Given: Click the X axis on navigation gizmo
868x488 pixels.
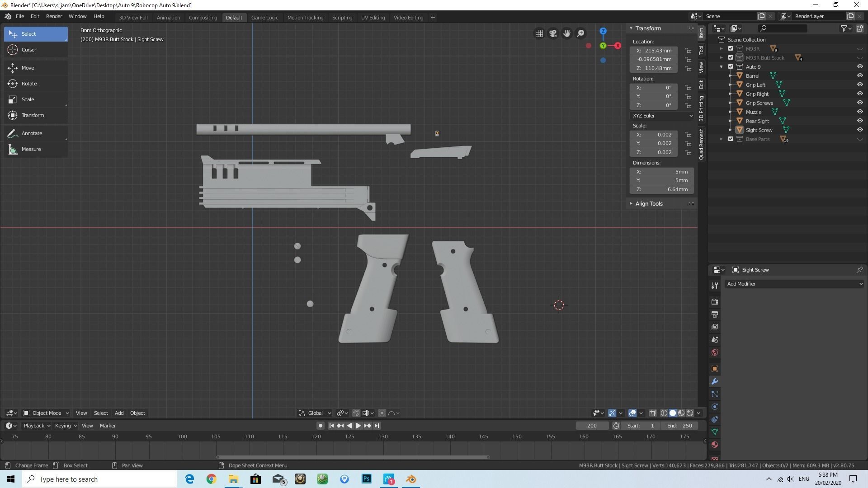Looking at the screenshot, I should pos(618,46).
